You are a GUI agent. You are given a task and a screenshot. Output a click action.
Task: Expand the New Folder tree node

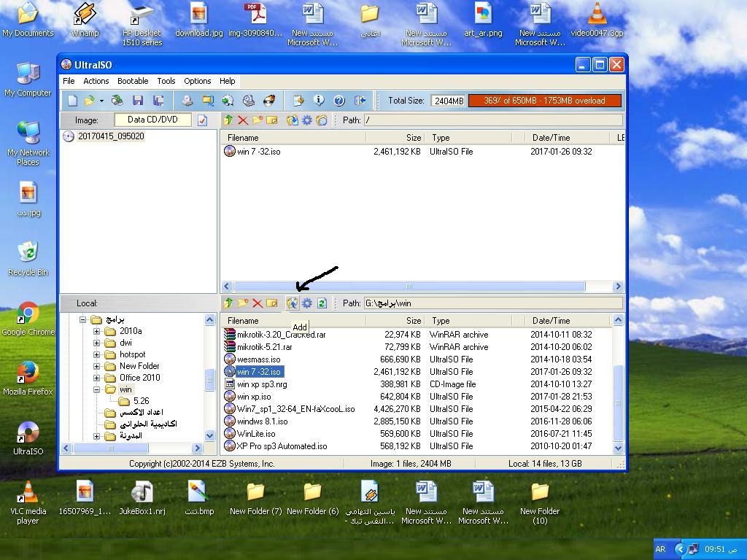coord(97,366)
